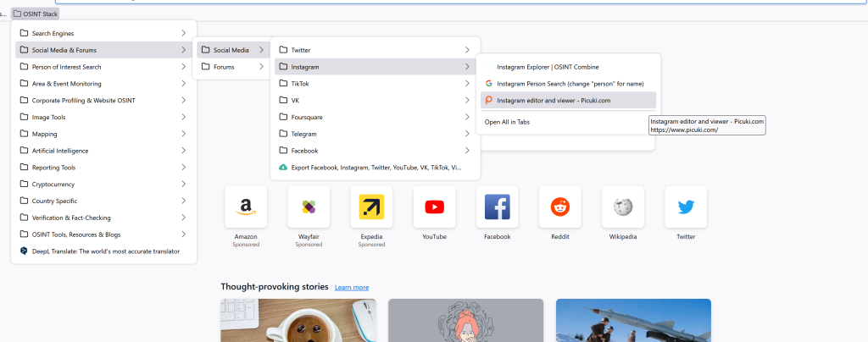The image size is (868, 342).
Task: Click the folder icon beside Social Media
Action: (206, 50)
